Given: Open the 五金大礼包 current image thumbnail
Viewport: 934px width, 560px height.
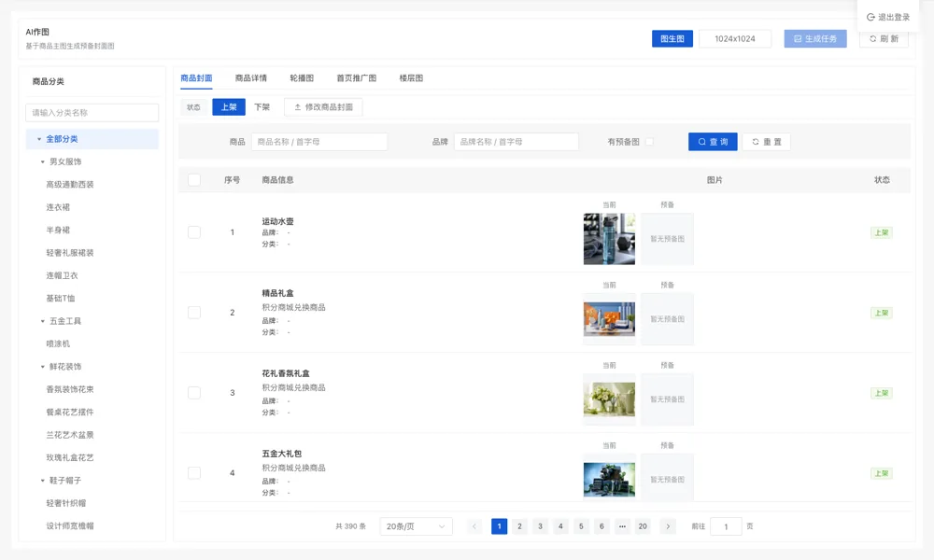Looking at the screenshot, I should pyautogui.click(x=609, y=479).
